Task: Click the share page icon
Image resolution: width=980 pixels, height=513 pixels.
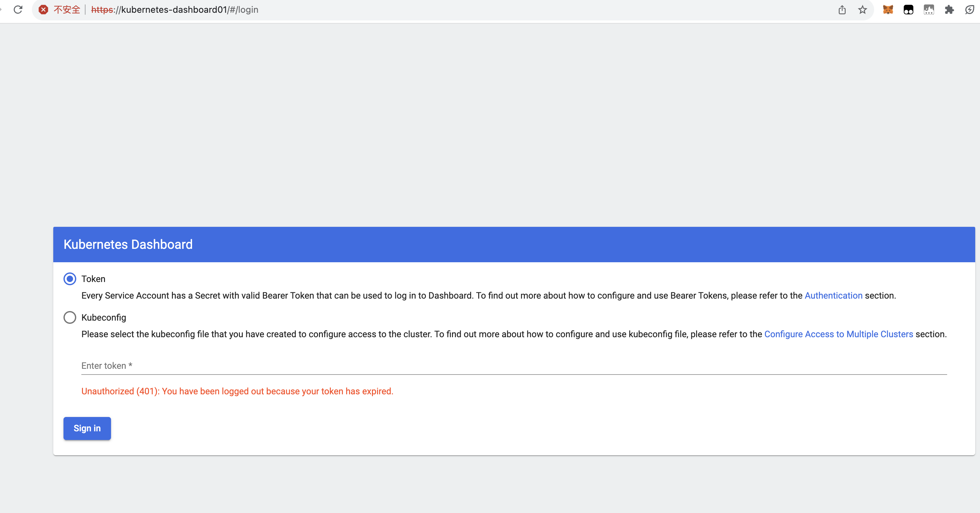Action: click(842, 10)
